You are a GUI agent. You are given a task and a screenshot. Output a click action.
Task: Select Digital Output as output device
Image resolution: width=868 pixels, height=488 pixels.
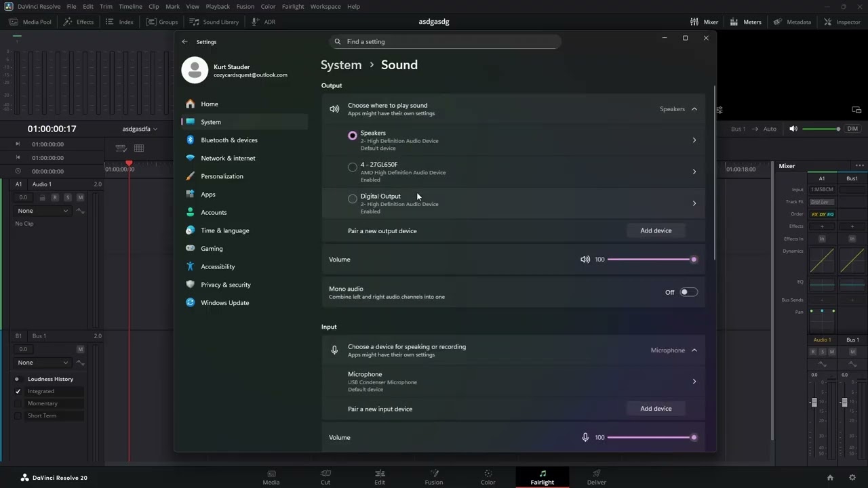[353, 199]
